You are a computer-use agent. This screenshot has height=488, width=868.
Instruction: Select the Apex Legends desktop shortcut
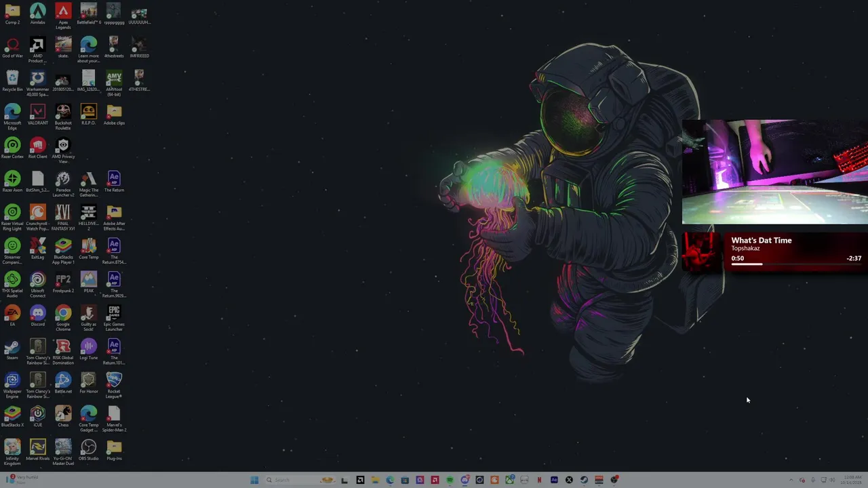(63, 16)
